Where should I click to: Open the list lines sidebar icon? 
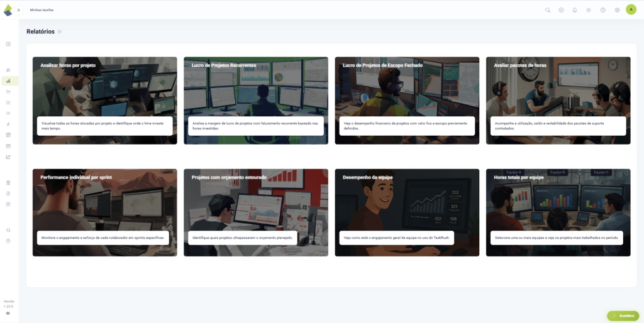tap(8, 113)
